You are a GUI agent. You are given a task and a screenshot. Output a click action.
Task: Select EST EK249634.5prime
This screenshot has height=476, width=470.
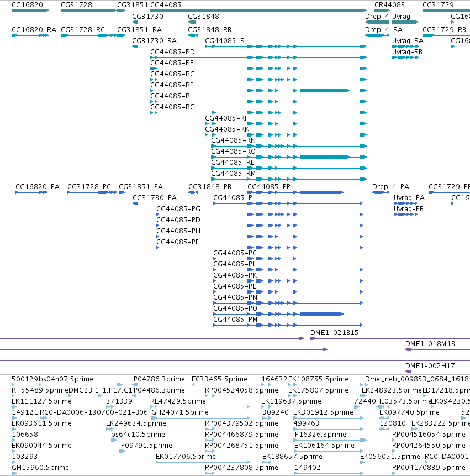point(110,429)
